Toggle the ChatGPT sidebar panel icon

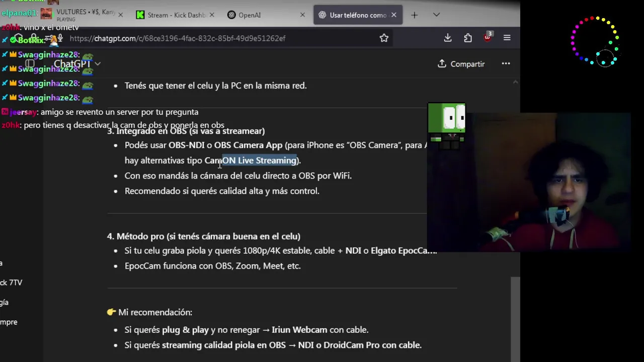(x=30, y=64)
